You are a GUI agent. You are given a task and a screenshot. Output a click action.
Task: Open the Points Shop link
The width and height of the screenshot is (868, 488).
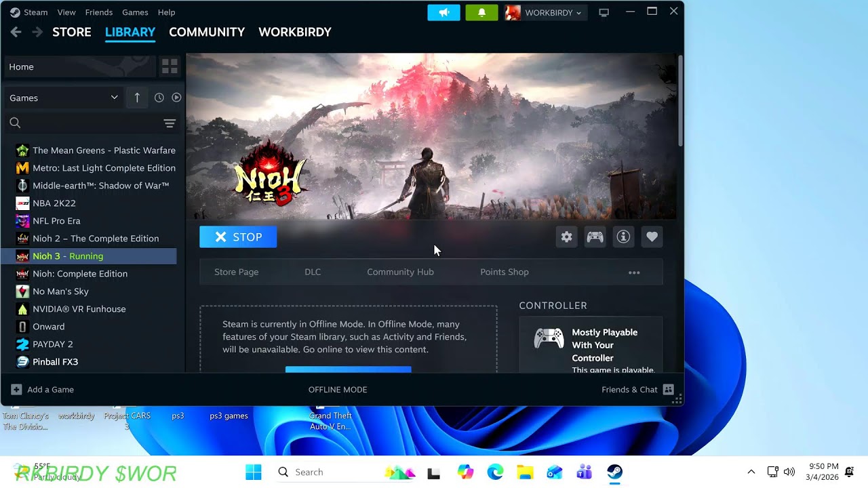click(505, 272)
